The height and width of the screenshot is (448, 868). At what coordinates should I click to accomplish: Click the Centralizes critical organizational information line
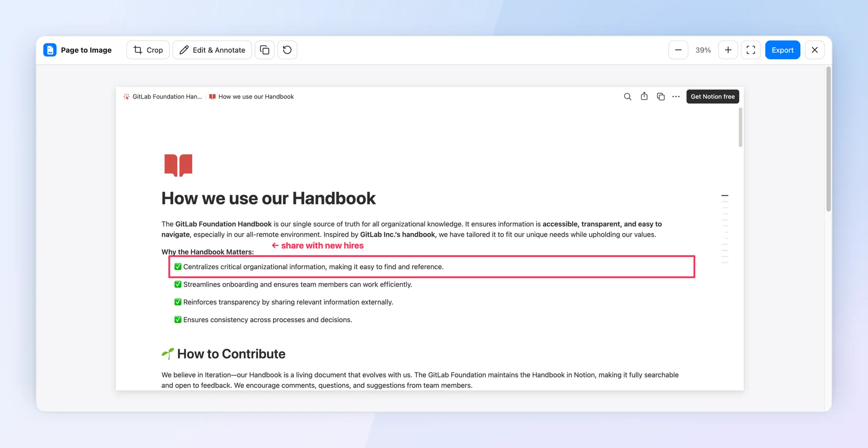tap(313, 267)
